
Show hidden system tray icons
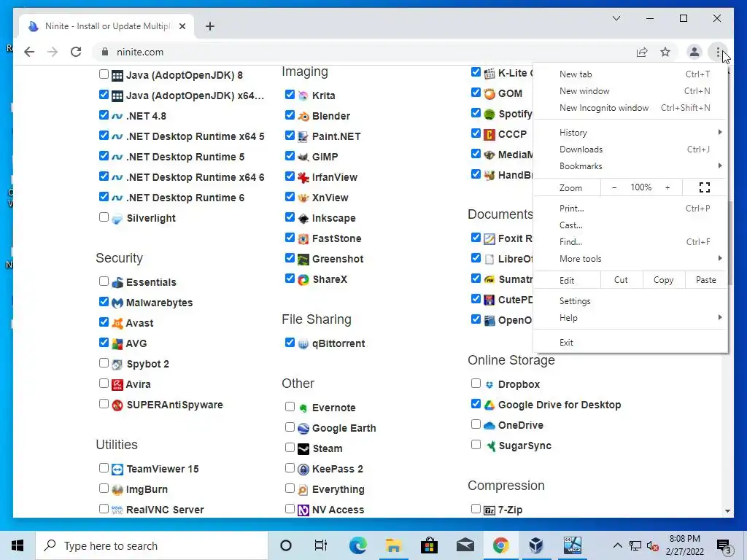[617, 545]
